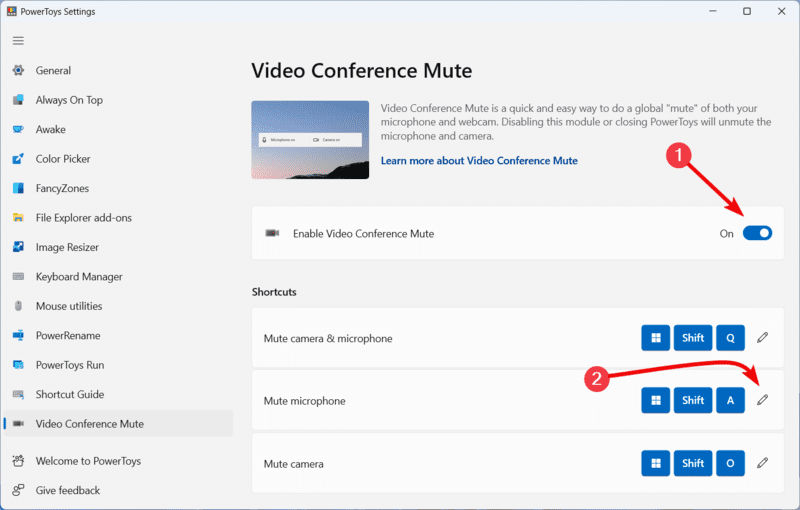
Task: Click the camera icon beside Enable Video Conference Mute
Action: (272, 233)
